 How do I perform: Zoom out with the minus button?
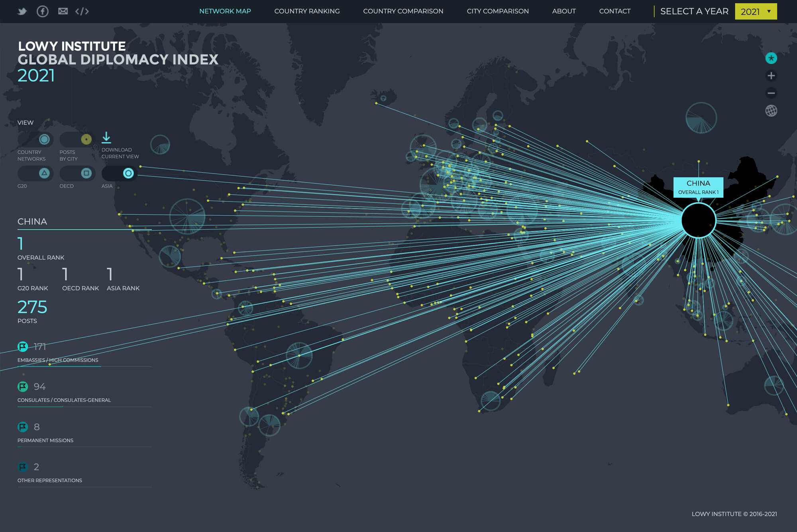[x=771, y=93]
